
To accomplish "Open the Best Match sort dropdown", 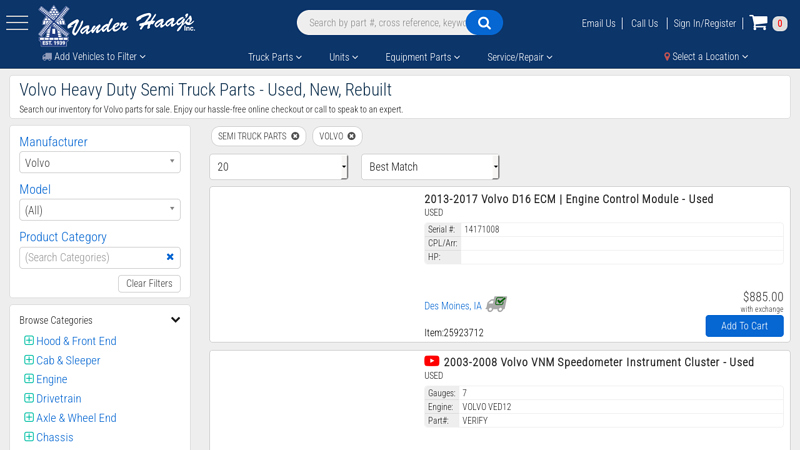I will point(430,167).
